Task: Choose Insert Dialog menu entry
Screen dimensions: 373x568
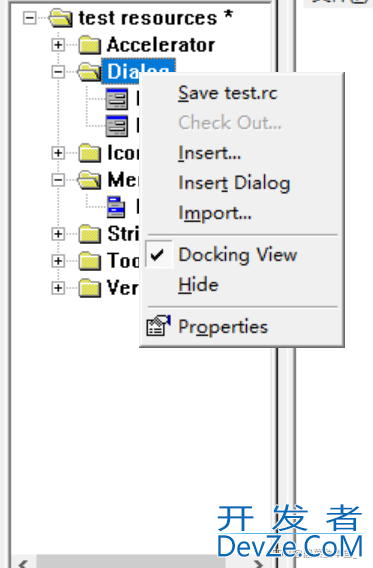Action: (234, 183)
